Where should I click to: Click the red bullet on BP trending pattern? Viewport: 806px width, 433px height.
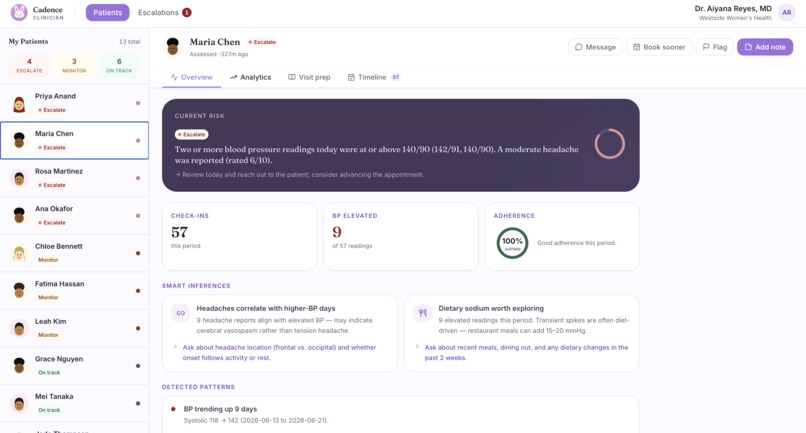[x=173, y=409]
